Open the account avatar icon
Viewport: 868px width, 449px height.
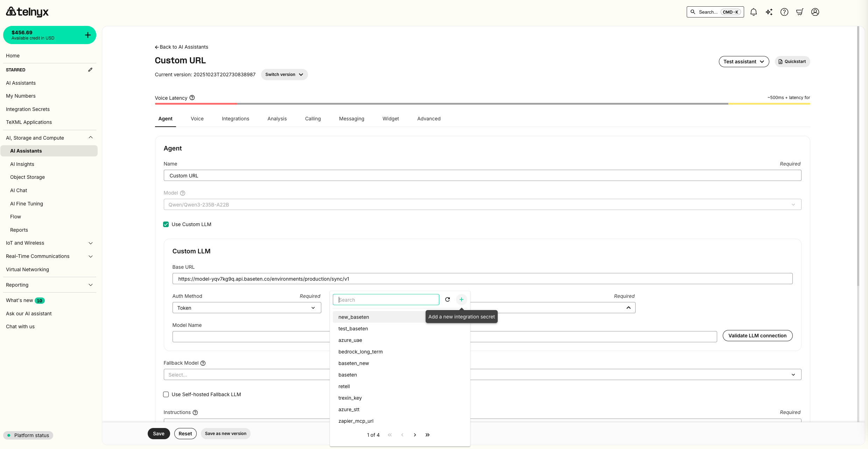click(x=815, y=12)
